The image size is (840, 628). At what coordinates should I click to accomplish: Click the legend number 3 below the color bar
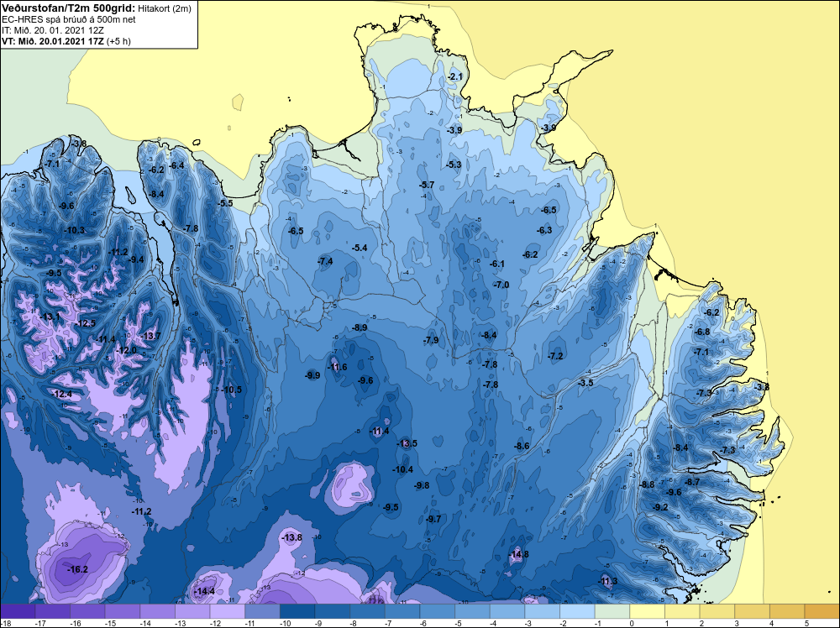pos(737,623)
